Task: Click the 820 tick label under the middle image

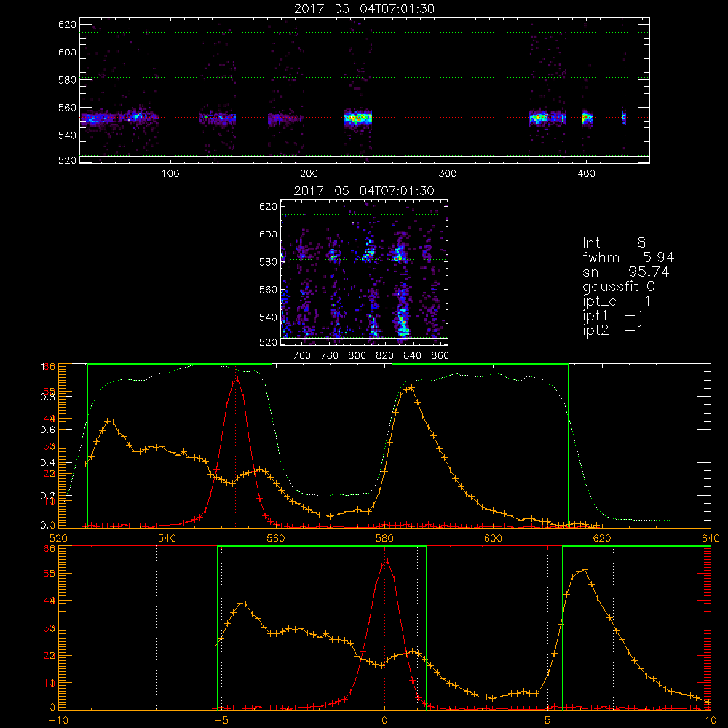Action: pyautogui.click(x=385, y=356)
